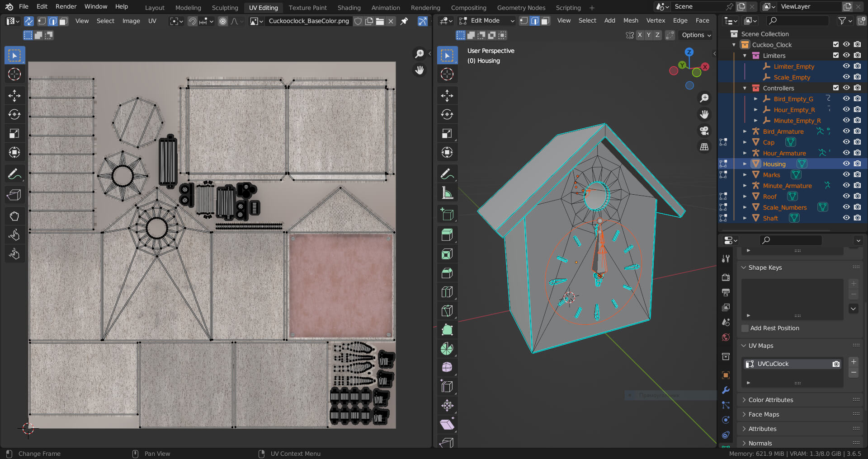Select the Annotate tool in UV editor
Viewport: 868px width, 459px height.
[x=14, y=174]
